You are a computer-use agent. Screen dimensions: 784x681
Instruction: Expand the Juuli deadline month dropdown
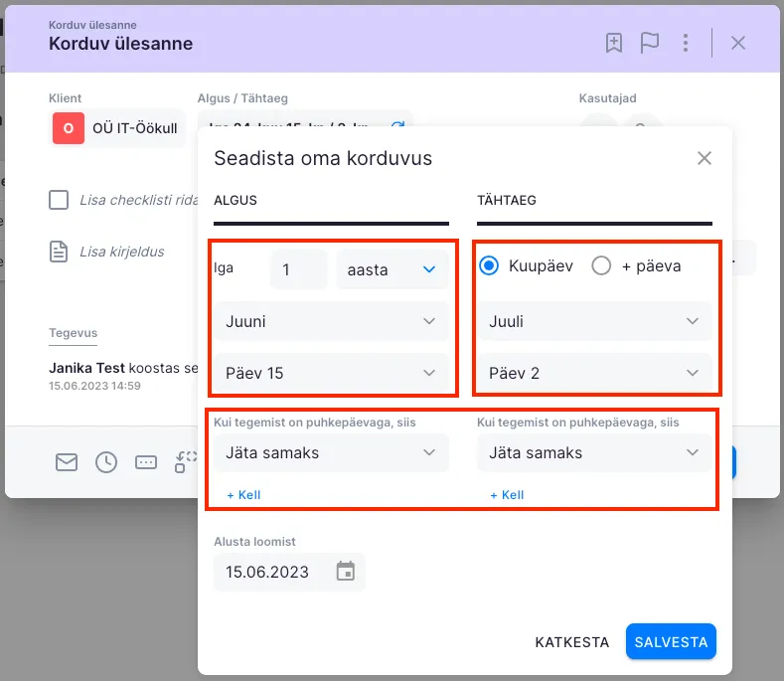[594, 321]
